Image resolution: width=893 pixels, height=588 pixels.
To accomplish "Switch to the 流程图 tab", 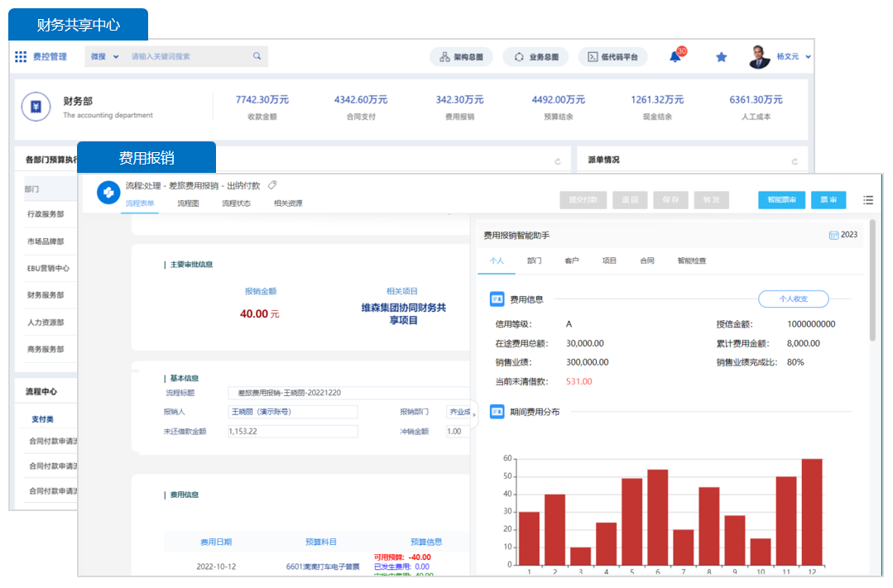I will pos(188,203).
